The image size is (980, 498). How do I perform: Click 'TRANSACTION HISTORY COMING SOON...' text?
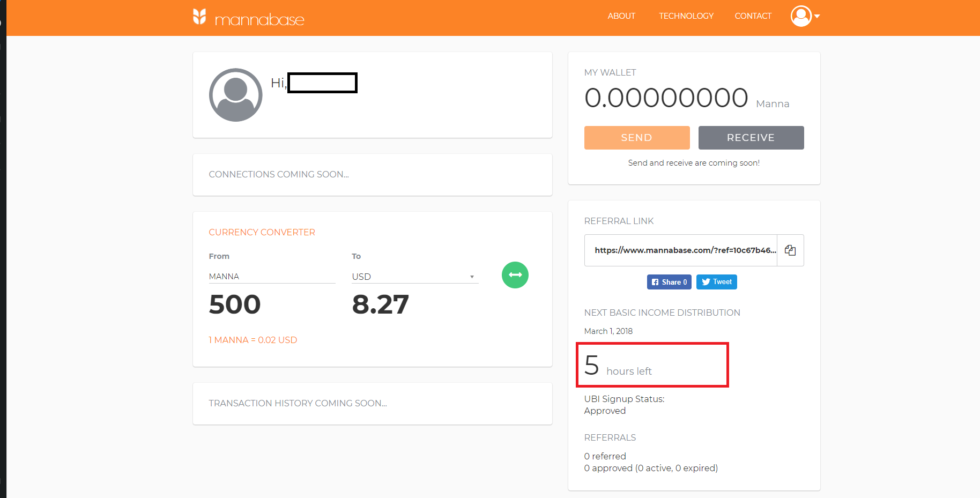[298, 403]
